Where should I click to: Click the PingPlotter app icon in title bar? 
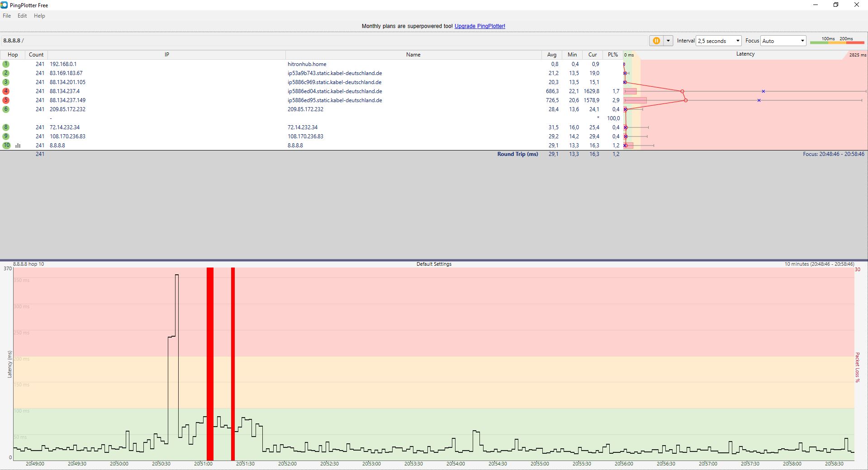4,5
